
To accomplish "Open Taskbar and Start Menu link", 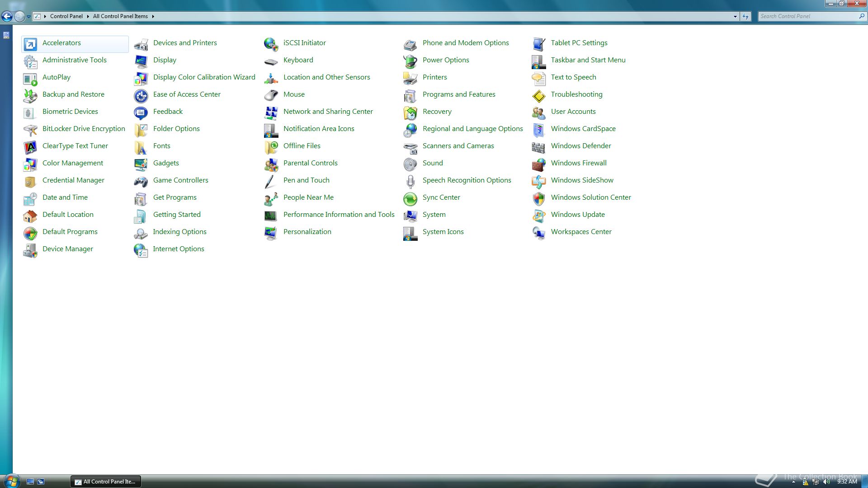I will click(588, 60).
